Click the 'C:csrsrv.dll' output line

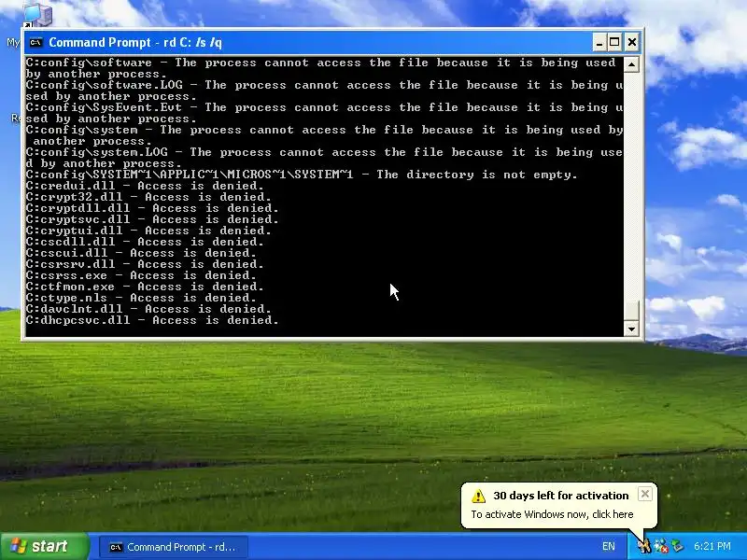coord(145,264)
